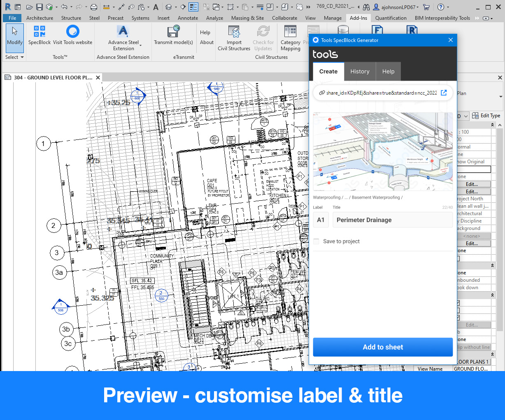Click the Save disk icon
Image resolution: width=505 pixels, height=420 pixels.
[40, 7]
